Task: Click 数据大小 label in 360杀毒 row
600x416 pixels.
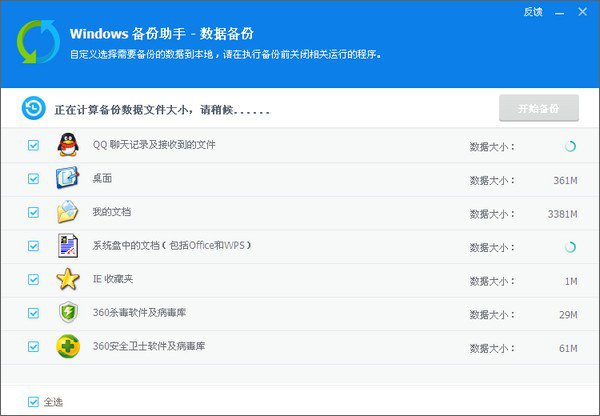Action: coord(492,315)
